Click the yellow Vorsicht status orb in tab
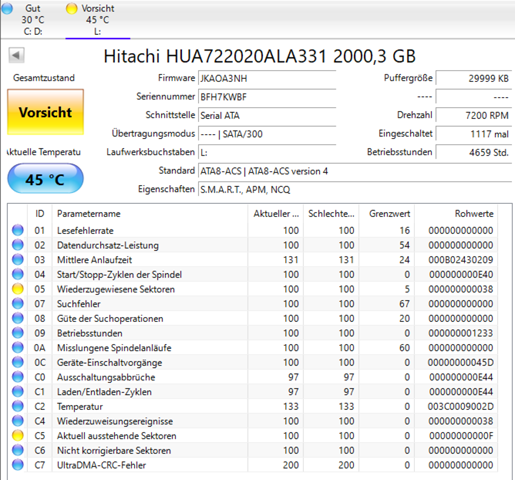 tap(71, 9)
